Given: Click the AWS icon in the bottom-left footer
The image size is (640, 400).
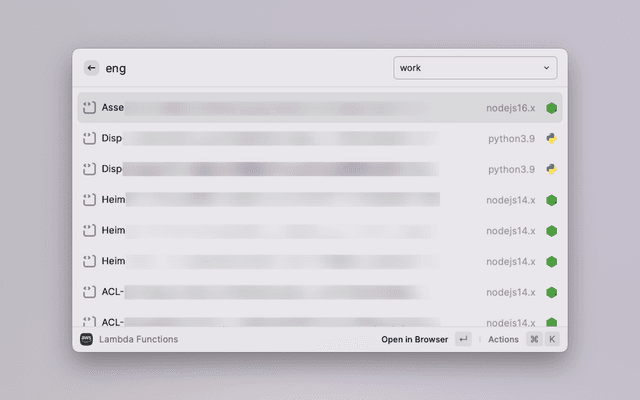Looking at the screenshot, I should pyautogui.click(x=86, y=339).
